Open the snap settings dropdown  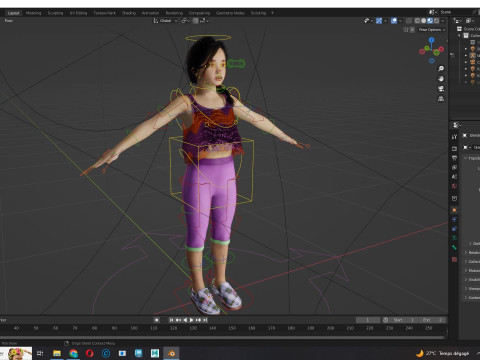tap(204, 21)
